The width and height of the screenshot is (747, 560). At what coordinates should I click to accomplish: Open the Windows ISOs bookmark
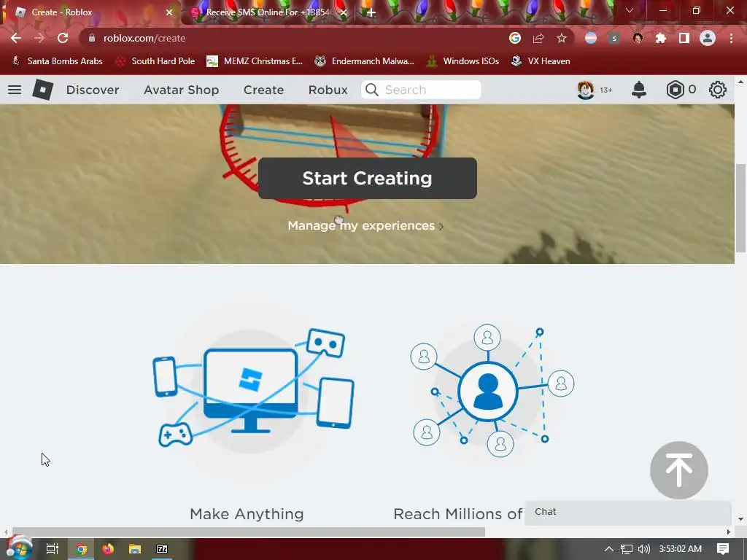pos(462,61)
